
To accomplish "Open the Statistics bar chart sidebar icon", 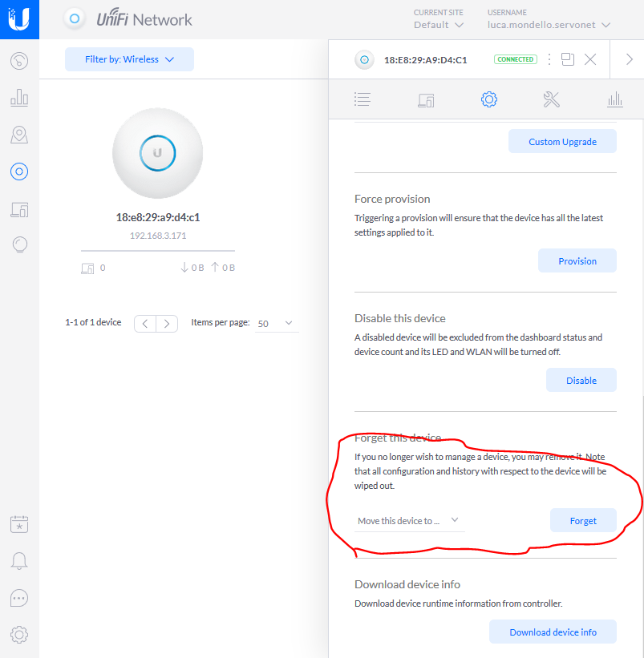I will pos(19,97).
